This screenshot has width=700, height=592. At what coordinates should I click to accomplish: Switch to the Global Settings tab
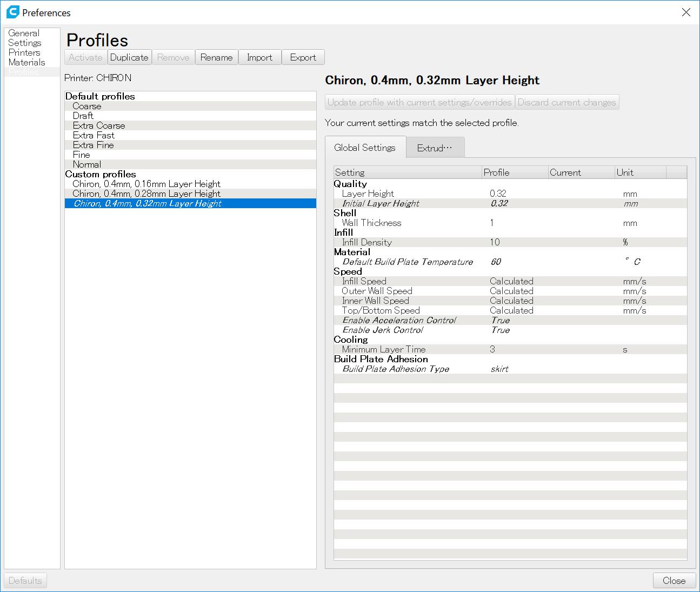[365, 148]
